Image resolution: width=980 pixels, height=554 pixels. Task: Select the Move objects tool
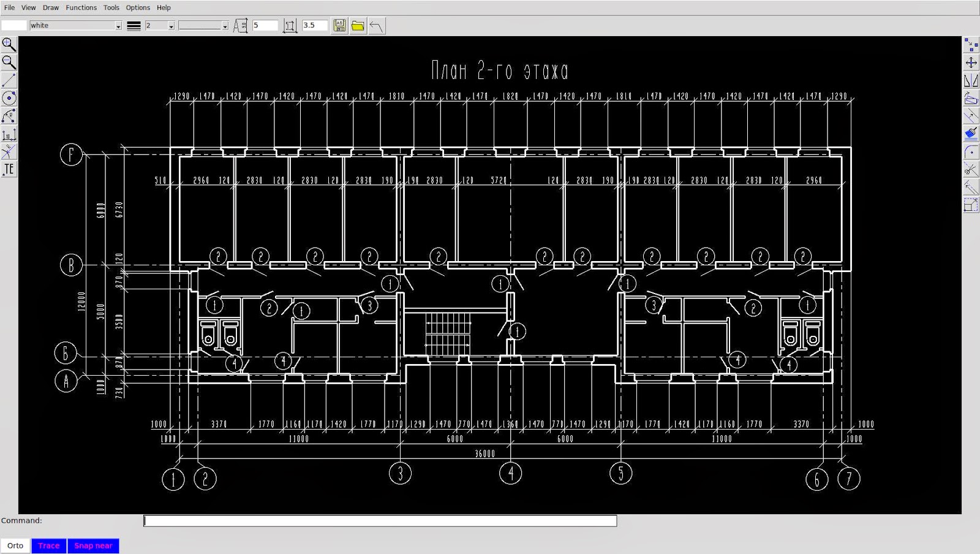coord(971,63)
